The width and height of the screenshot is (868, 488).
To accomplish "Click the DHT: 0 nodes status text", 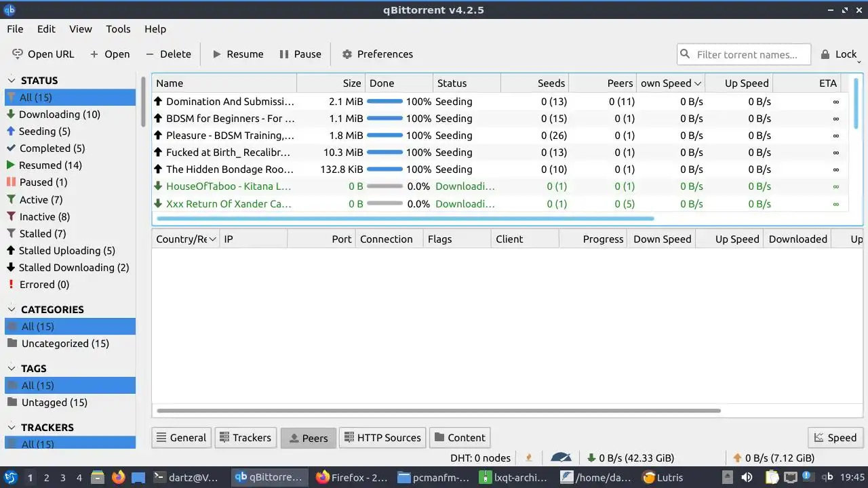I will pos(480,458).
